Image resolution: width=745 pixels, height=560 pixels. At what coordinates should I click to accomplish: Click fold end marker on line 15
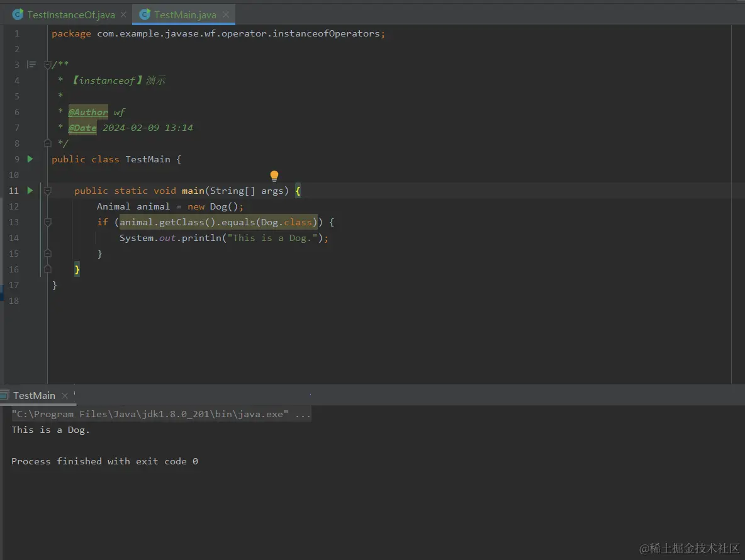(48, 253)
